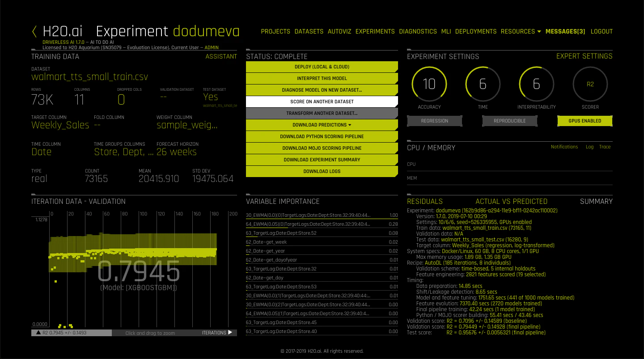Switch to the Actual vs Predicted tab
The width and height of the screenshot is (644, 359).
(511, 202)
